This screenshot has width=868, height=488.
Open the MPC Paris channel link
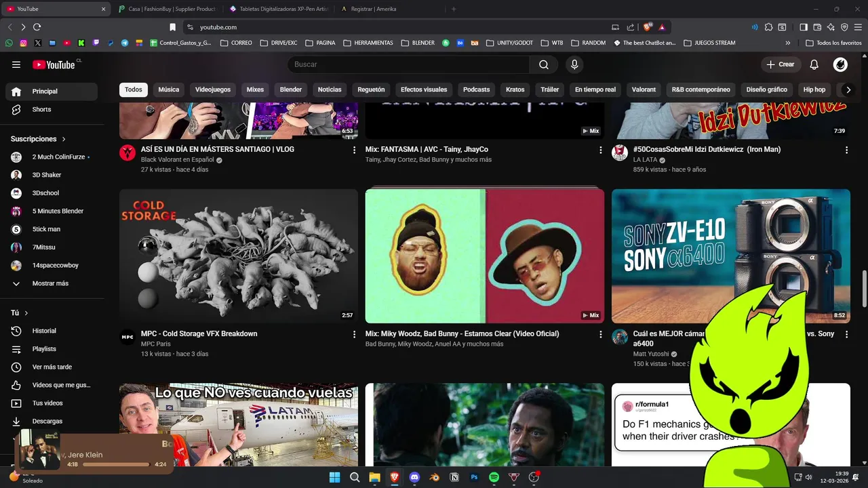point(156,344)
